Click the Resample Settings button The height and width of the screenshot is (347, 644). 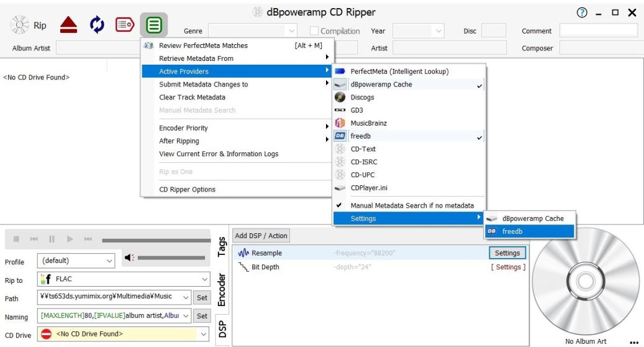coord(507,253)
